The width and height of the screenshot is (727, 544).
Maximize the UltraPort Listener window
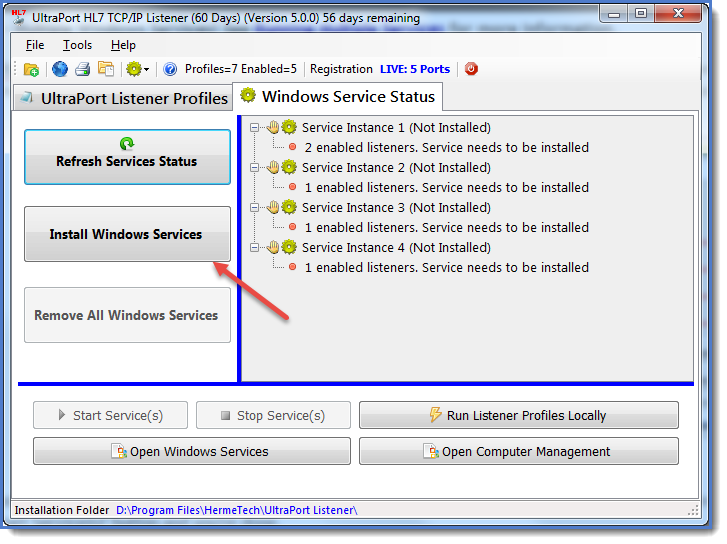641,14
